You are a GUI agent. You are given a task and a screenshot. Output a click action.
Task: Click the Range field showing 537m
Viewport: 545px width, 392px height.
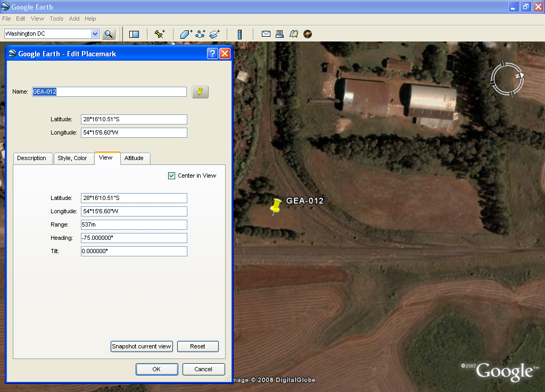click(134, 224)
